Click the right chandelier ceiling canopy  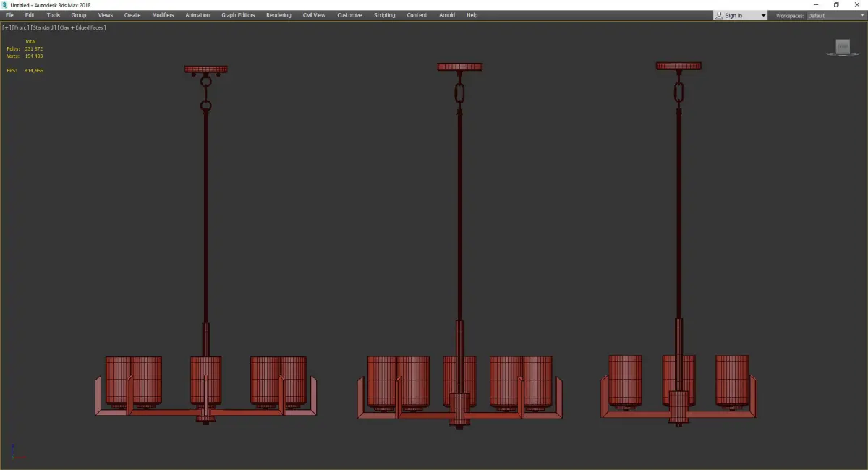(678, 65)
